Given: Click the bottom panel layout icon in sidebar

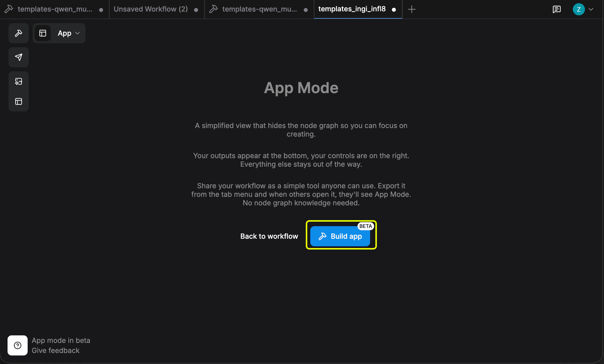Looking at the screenshot, I should [18, 101].
